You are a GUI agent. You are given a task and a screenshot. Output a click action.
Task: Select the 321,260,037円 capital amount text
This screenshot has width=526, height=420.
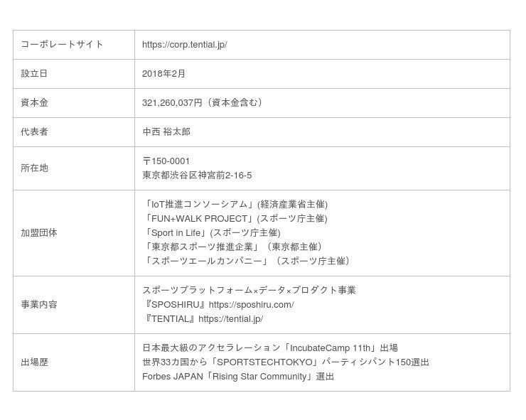click(172, 103)
